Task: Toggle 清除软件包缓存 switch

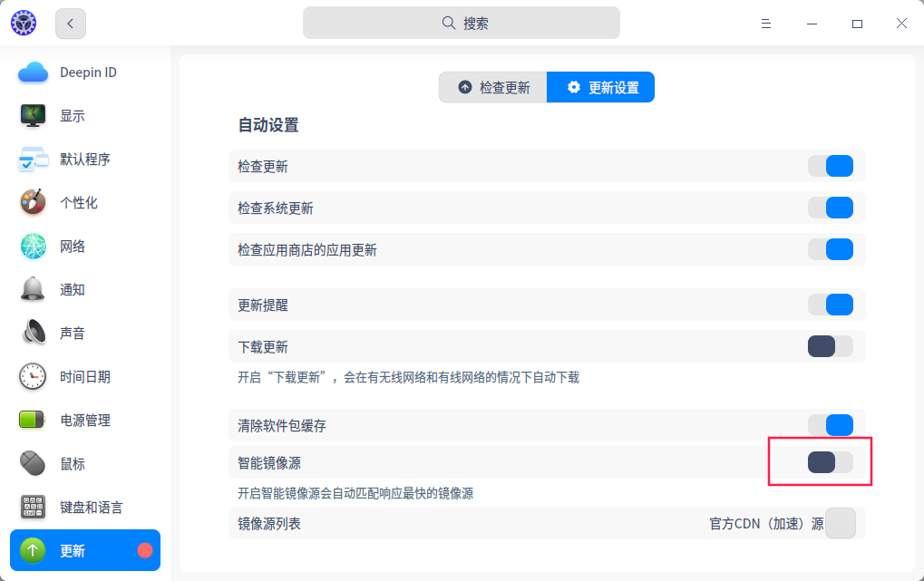Action: pyautogui.click(x=831, y=425)
